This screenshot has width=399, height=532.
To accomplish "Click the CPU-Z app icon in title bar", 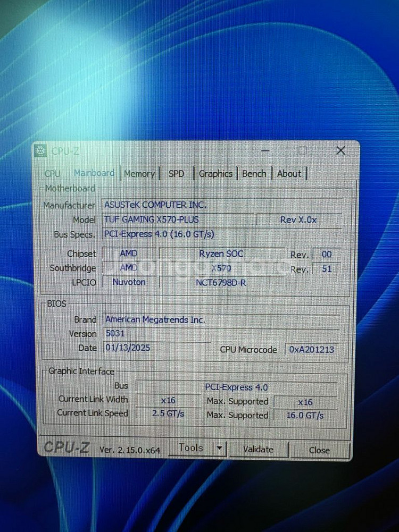I will coord(40,150).
